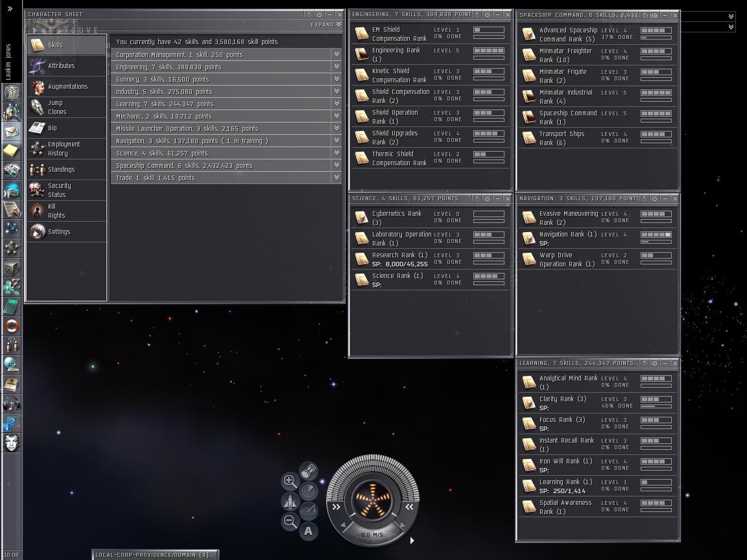Select the Skills tab in Character Sheet

[x=67, y=45]
